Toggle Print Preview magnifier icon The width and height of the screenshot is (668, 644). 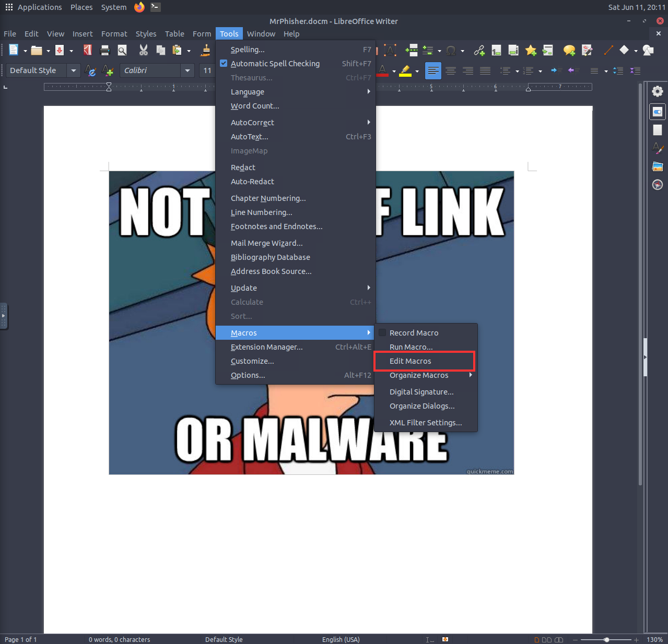(x=122, y=50)
